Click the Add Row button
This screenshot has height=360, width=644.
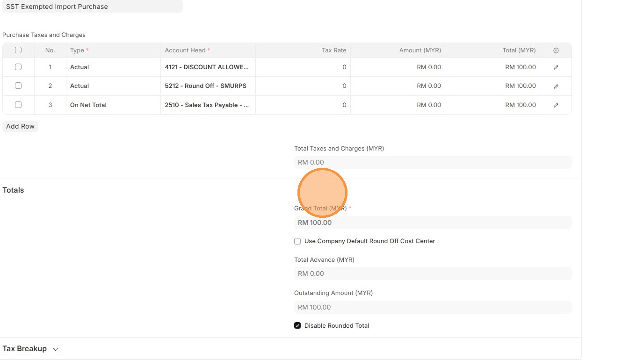pyautogui.click(x=20, y=126)
